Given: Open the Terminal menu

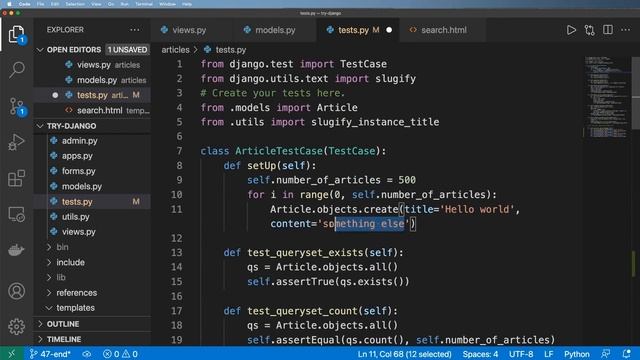Looking at the screenshot, I should [144, 4].
